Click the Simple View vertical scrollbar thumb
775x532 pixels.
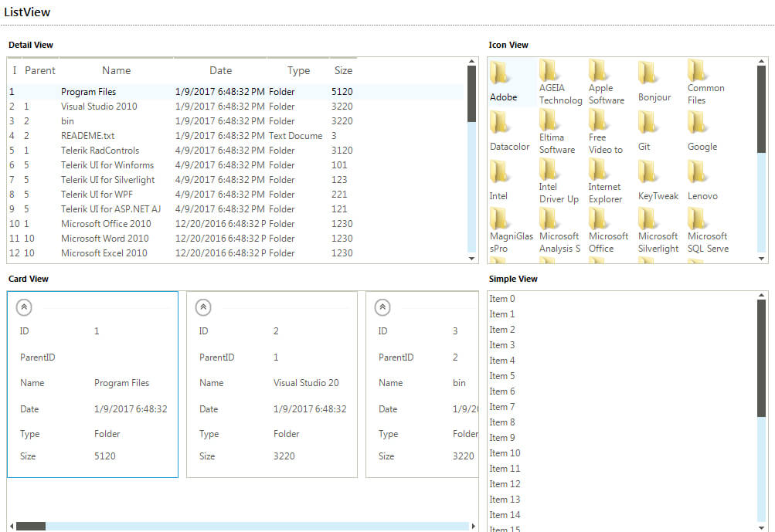pyautogui.click(x=761, y=358)
